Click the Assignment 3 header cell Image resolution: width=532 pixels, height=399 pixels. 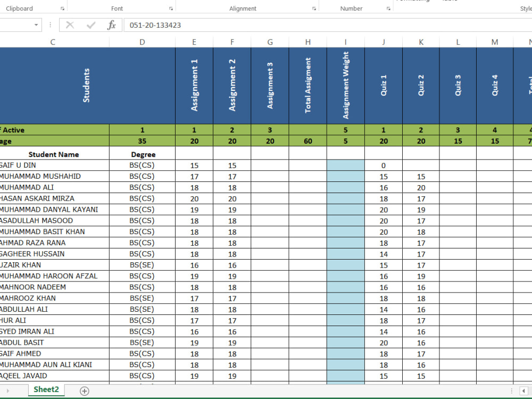tap(270, 86)
